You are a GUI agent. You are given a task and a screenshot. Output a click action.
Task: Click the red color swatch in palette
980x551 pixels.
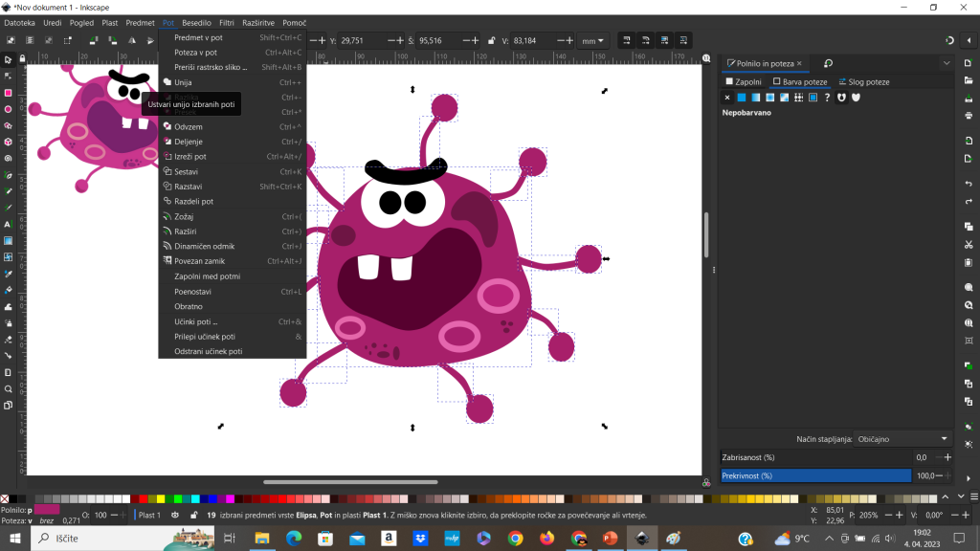point(144,498)
